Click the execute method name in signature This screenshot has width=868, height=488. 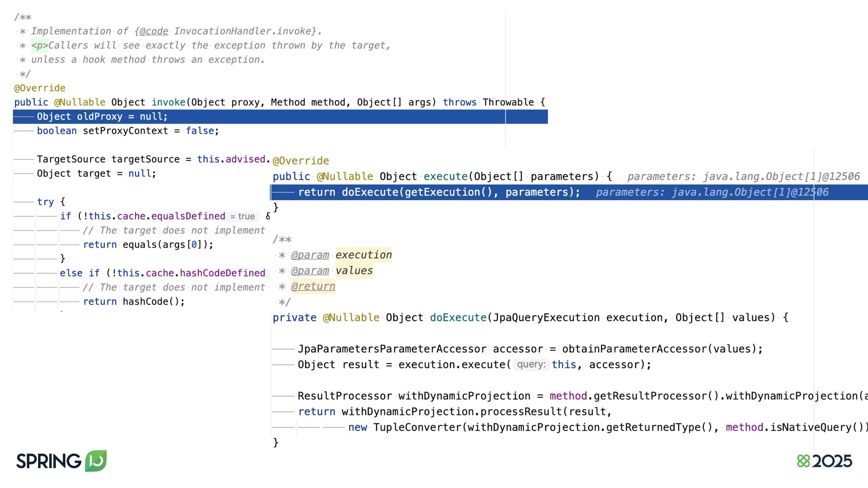click(445, 177)
